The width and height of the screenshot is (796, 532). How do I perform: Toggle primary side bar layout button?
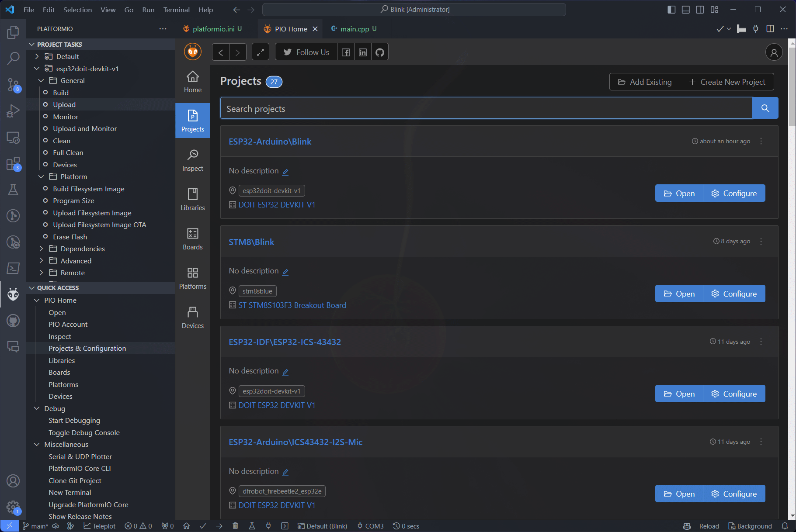pyautogui.click(x=672, y=10)
